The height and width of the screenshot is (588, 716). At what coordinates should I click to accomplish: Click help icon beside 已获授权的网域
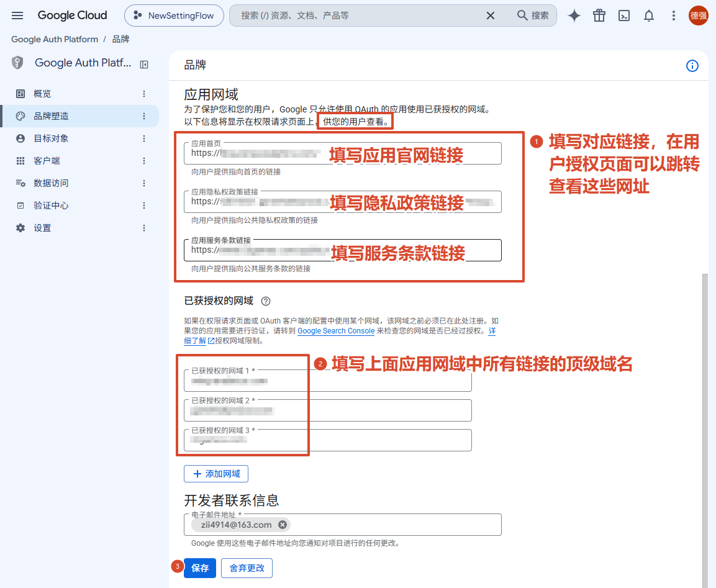266,301
